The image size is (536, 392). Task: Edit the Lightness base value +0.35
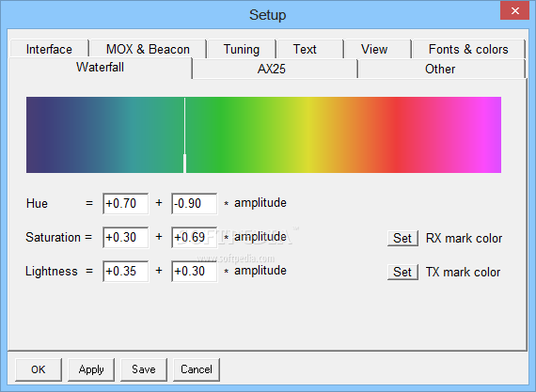click(x=125, y=272)
